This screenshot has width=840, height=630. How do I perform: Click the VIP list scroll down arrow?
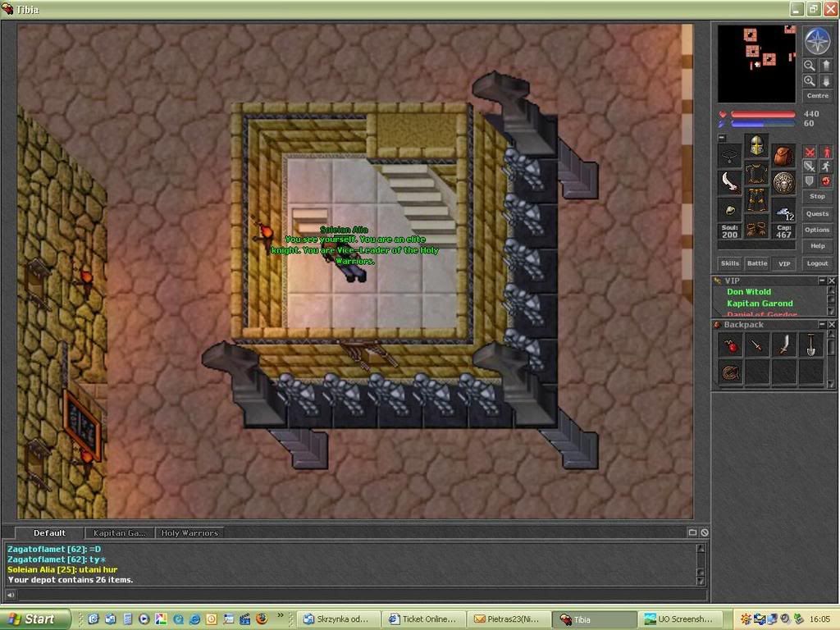832,312
